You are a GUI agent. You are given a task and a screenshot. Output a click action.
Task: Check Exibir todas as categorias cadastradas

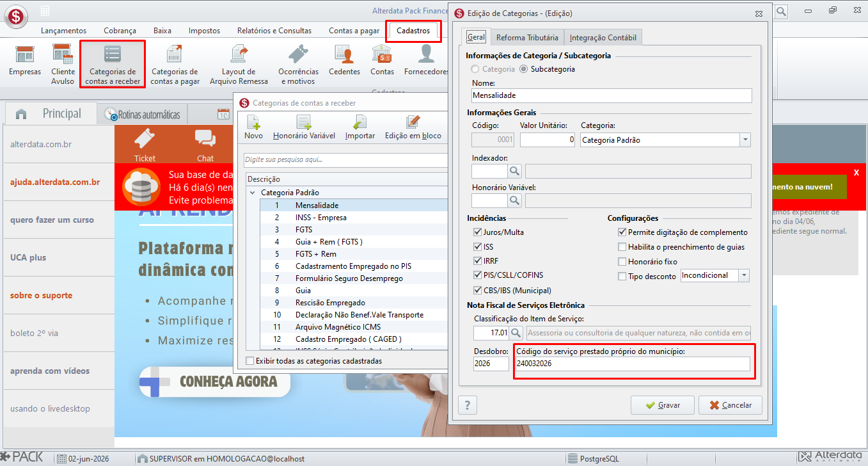(x=250, y=361)
